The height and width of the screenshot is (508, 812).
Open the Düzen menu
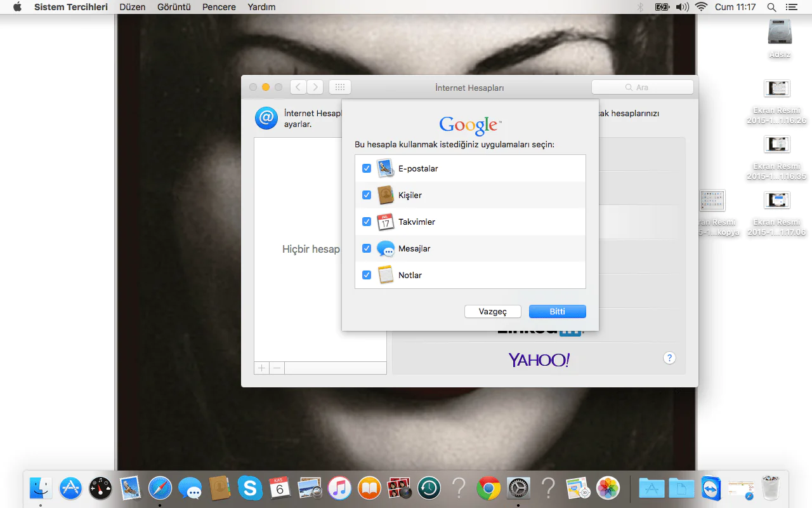132,7
